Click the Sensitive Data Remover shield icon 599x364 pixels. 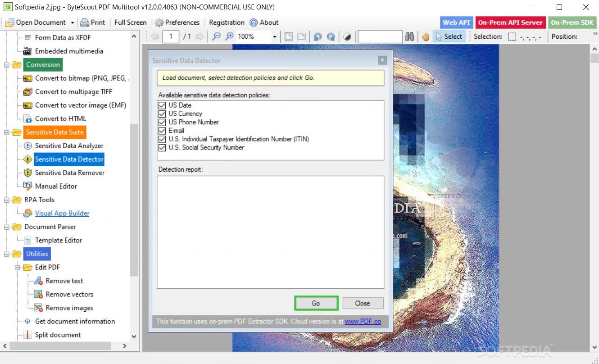(x=28, y=173)
